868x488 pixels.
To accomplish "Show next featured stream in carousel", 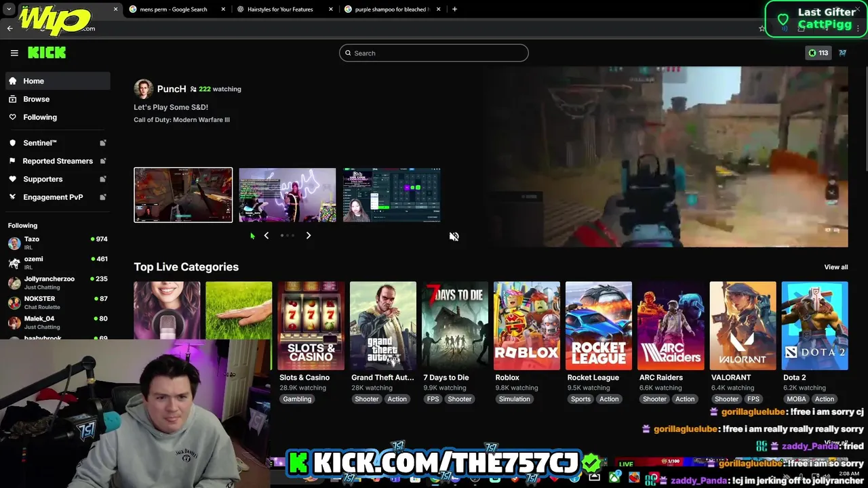I will (x=309, y=235).
